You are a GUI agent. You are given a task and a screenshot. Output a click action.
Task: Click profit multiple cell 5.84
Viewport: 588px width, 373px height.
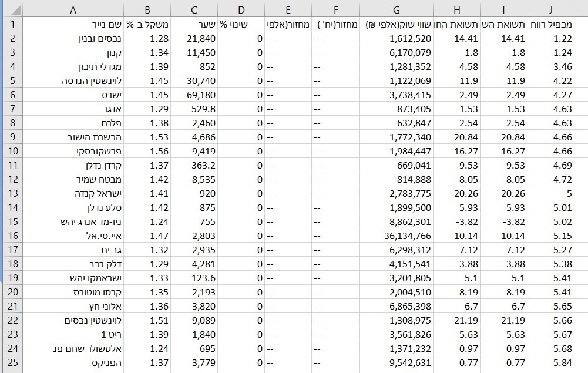click(x=550, y=362)
